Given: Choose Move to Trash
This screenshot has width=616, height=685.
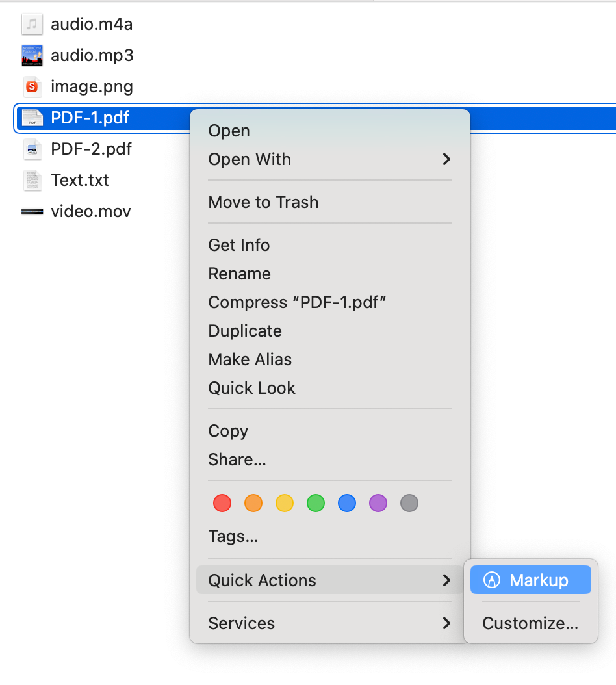Looking at the screenshot, I should click(263, 202).
